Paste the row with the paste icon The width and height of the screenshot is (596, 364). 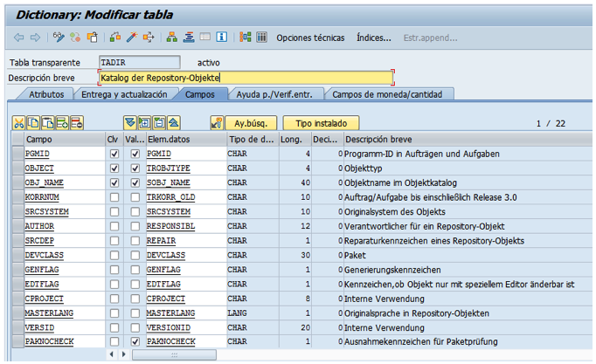point(48,123)
